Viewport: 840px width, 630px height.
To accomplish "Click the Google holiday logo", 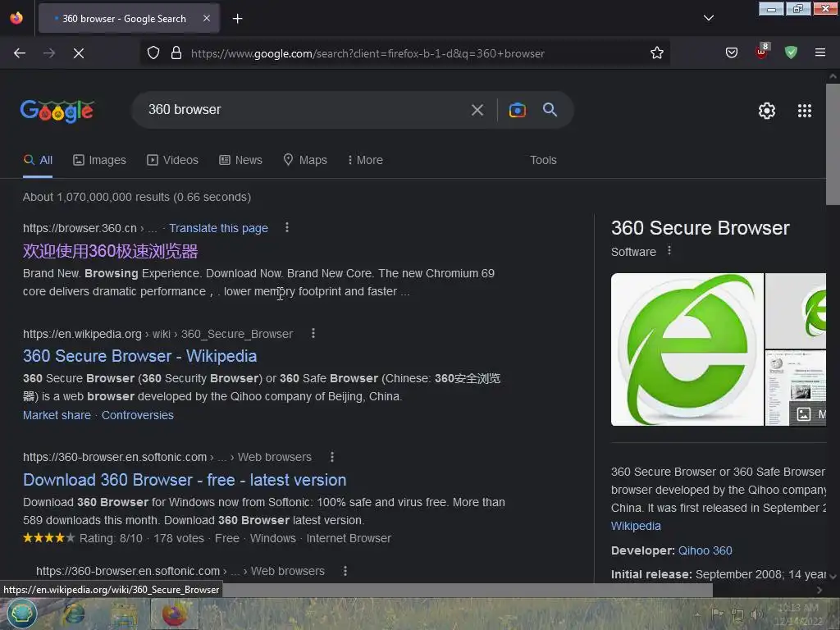I will pyautogui.click(x=57, y=111).
